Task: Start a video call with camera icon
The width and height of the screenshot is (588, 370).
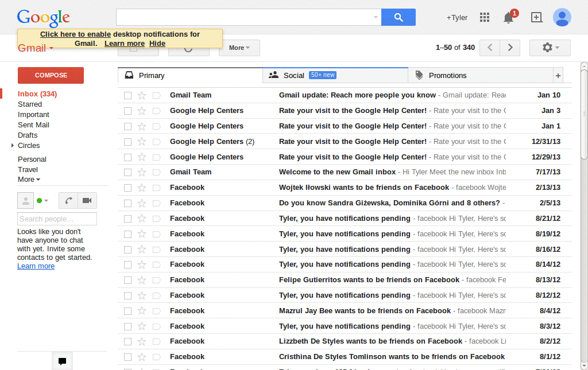Action: pos(87,201)
